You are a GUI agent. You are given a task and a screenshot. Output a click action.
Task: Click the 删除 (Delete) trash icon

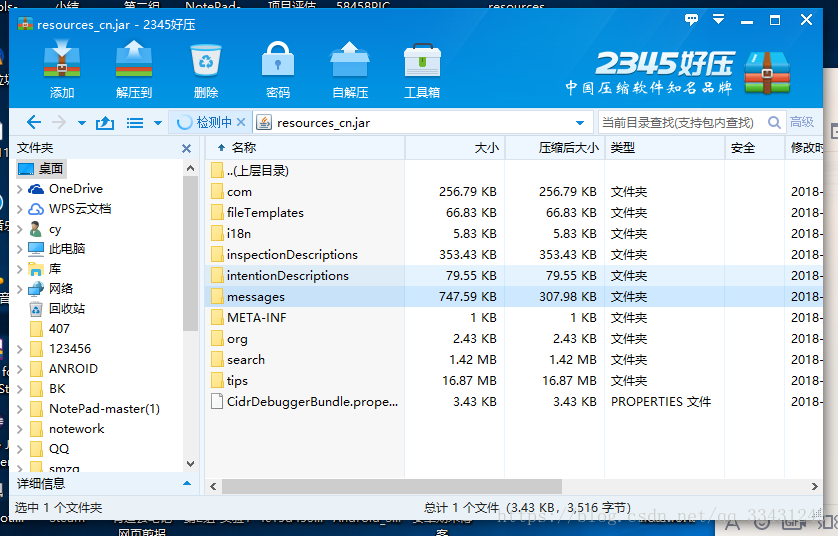coord(206,71)
